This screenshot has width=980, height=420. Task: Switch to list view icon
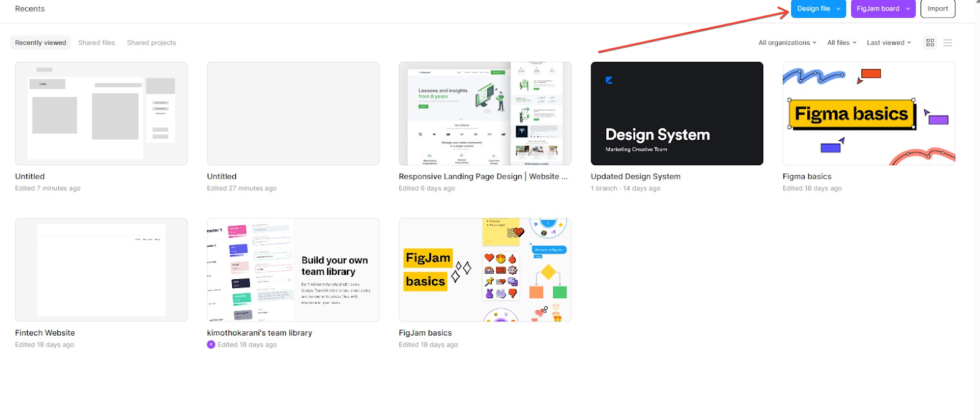coord(948,43)
